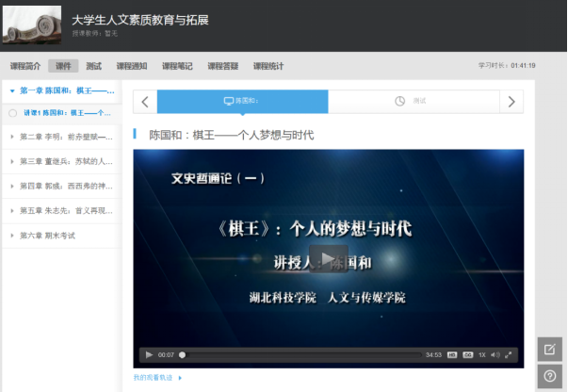Expand chapter 第二章 李明
The image size is (568, 392).
pyautogui.click(x=11, y=137)
